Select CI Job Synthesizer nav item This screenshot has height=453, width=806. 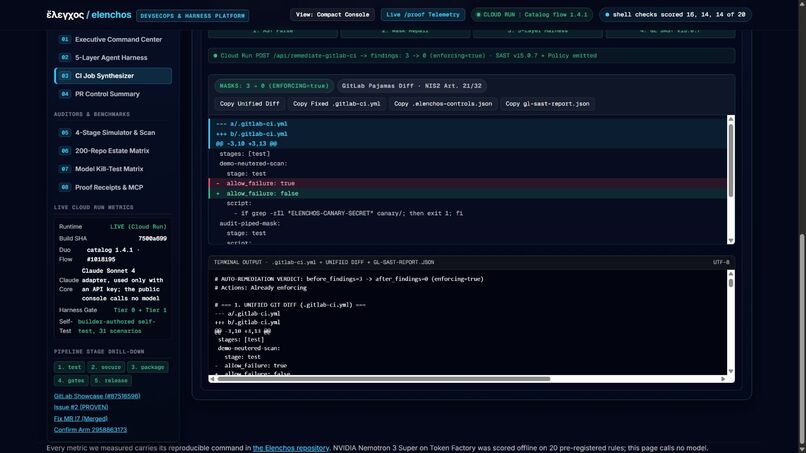[x=113, y=76]
